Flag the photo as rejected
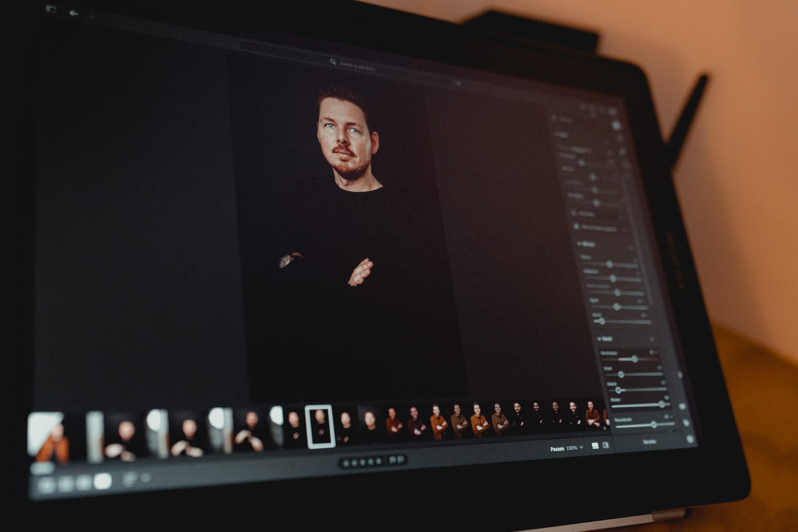The image size is (798, 532). [x=400, y=460]
